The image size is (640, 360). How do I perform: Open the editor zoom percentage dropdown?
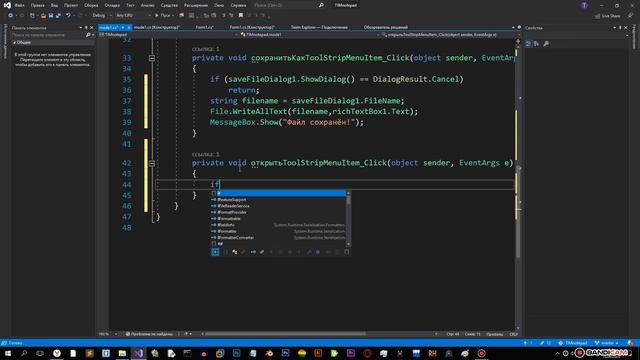(107, 334)
